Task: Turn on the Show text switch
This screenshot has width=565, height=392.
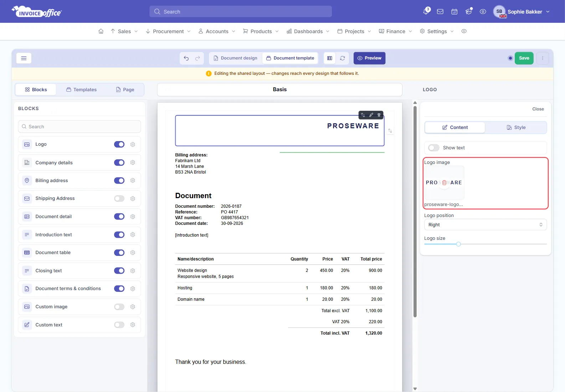Action: click(x=434, y=148)
